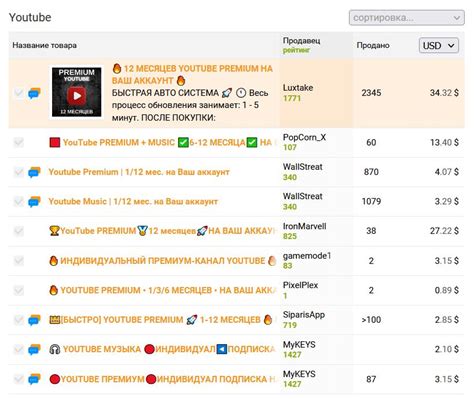The height and width of the screenshot is (399, 474).
Task: Open YOUTUBE PREMIUM 1/3/6 МЕСЯЦЕВ listing
Action: click(163, 290)
